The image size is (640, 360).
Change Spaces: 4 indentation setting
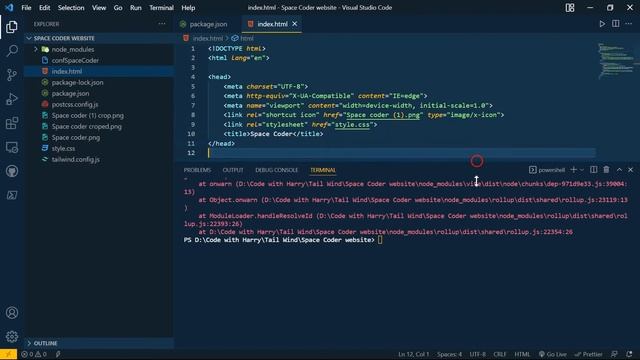click(449, 354)
